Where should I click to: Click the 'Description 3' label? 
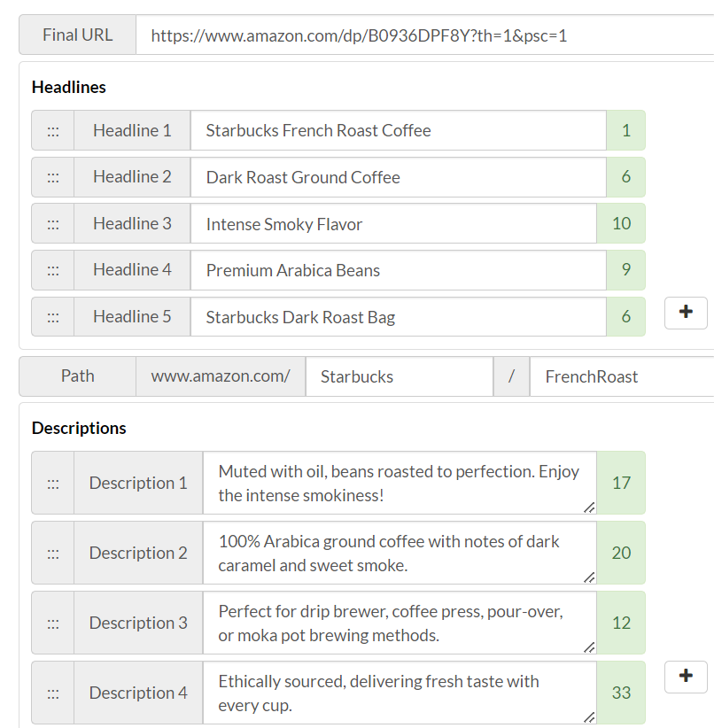138,623
